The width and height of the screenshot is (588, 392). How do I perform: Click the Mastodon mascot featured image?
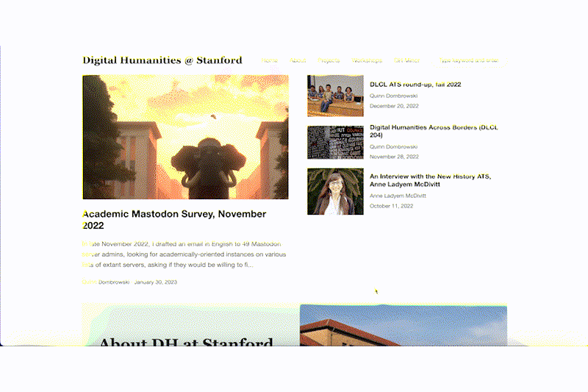pos(185,137)
